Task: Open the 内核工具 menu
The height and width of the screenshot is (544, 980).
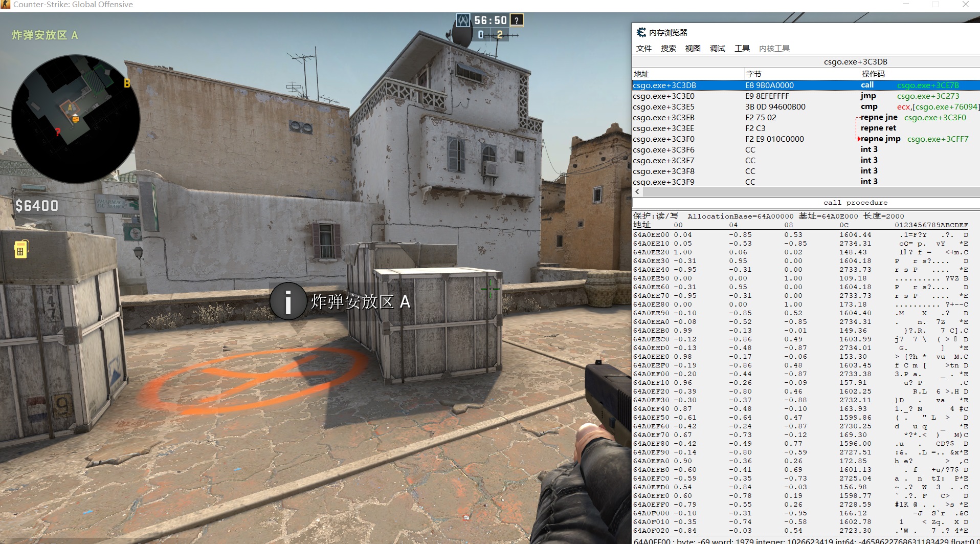Action: pyautogui.click(x=774, y=48)
